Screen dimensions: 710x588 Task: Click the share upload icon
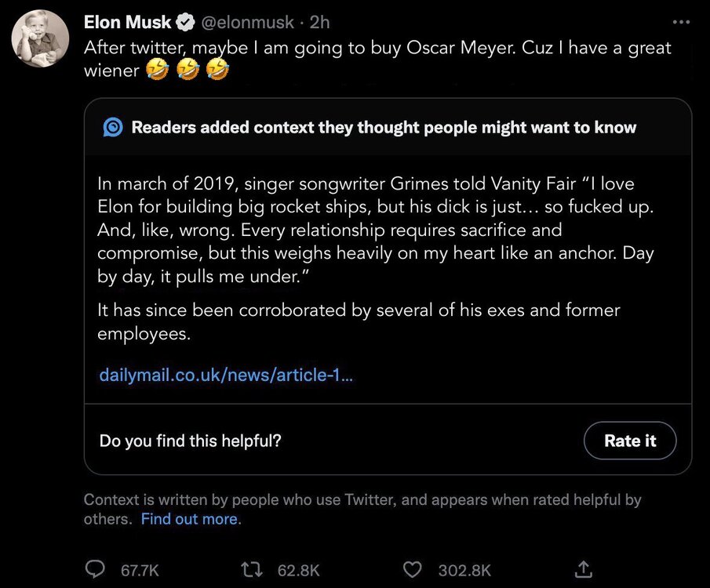[583, 568]
